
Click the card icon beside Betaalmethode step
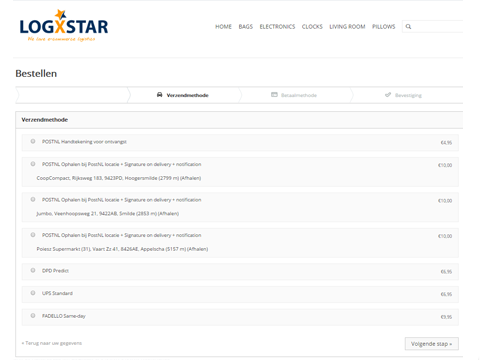(274, 95)
